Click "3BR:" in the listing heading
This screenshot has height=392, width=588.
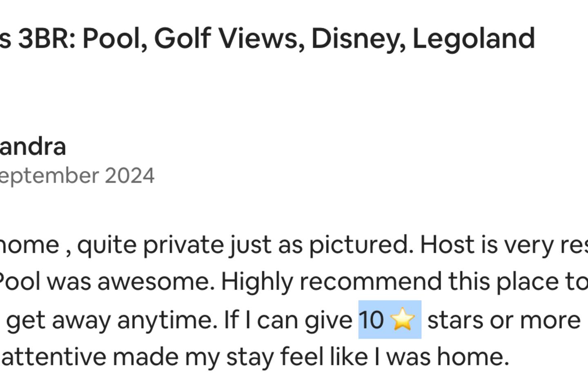point(47,39)
